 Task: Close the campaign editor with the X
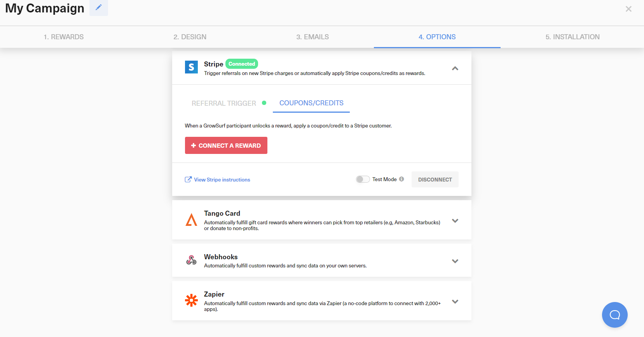(x=628, y=9)
